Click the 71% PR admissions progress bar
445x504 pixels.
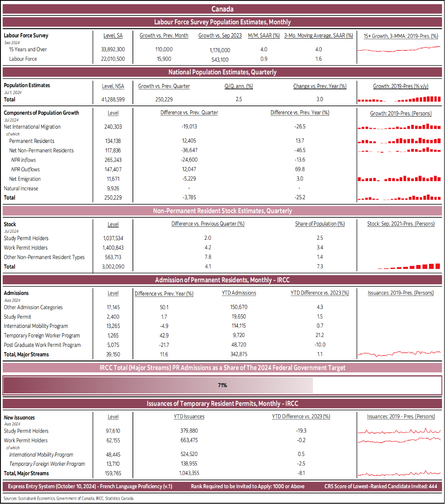222,385
